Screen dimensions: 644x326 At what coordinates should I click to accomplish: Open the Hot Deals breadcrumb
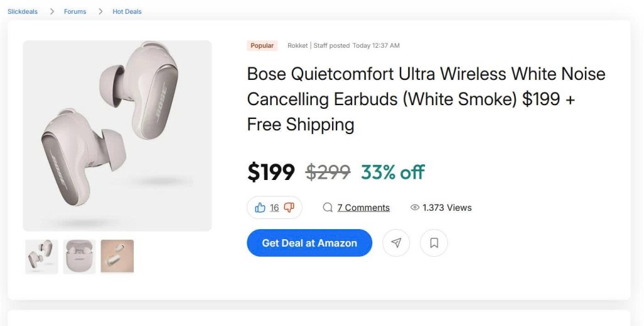[127, 11]
